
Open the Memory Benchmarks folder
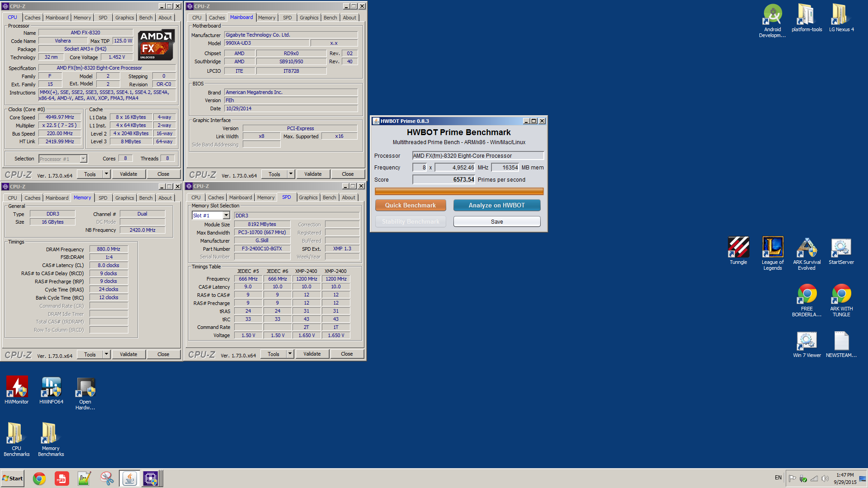point(51,439)
